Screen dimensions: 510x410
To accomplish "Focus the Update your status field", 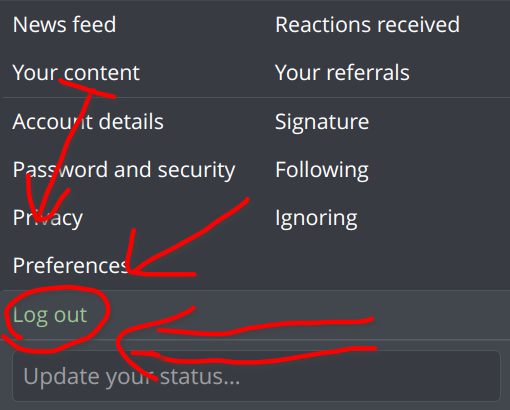I will pyautogui.click(x=256, y=376).
